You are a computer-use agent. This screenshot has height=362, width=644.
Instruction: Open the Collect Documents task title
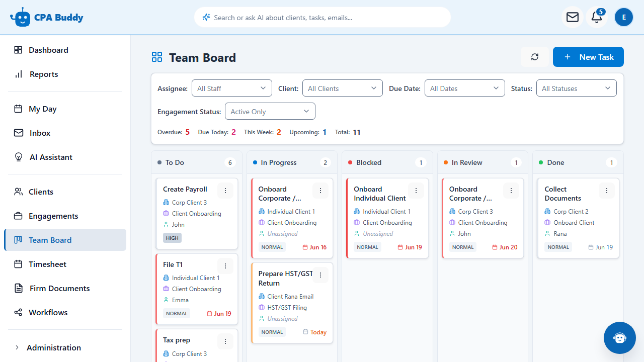(x=563, y=194)
